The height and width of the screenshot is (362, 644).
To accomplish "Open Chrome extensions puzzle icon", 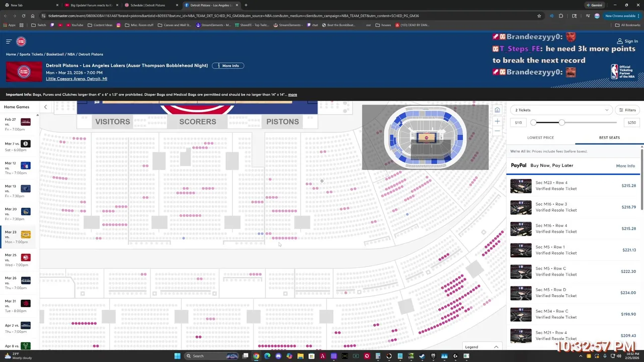I will pyautogui.click(x=561, y=16).
